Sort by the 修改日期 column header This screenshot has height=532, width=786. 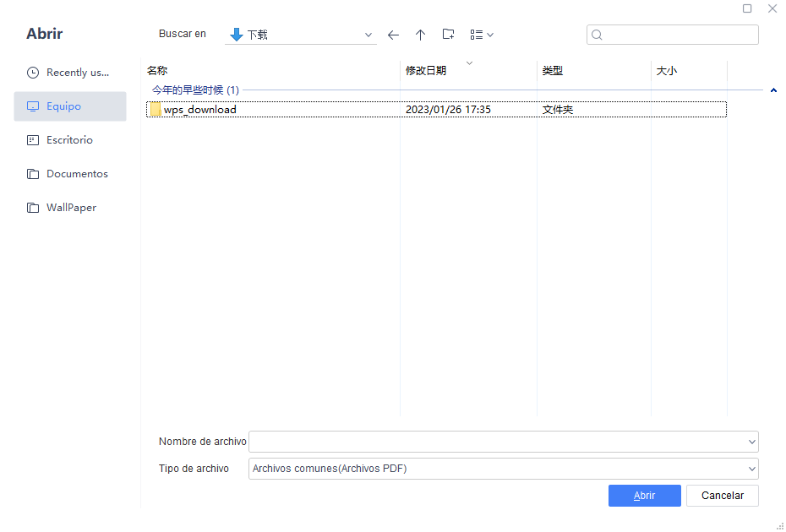(x=426, y=71)
